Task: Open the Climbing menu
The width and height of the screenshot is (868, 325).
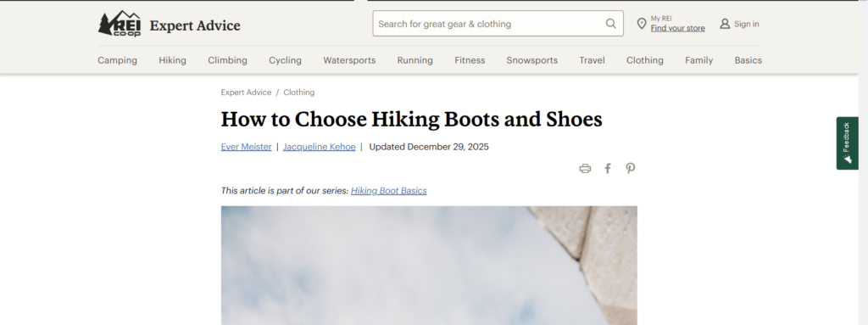Action: pos(227,60)
